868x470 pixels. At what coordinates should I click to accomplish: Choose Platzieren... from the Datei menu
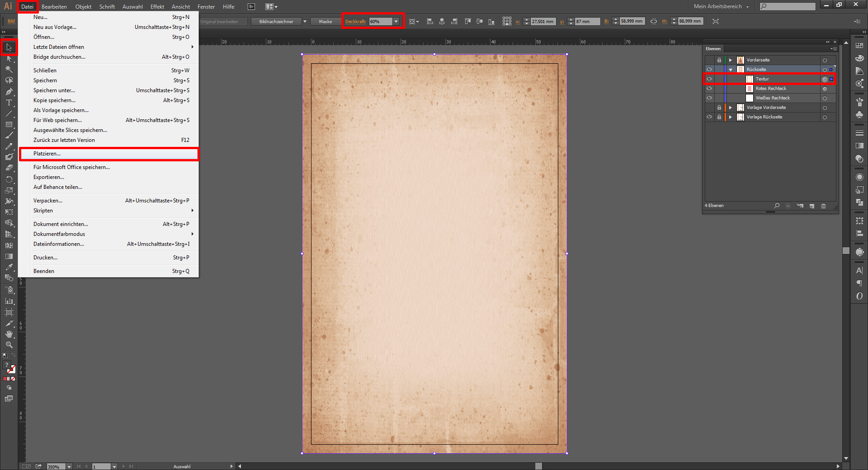click(47, 154)
